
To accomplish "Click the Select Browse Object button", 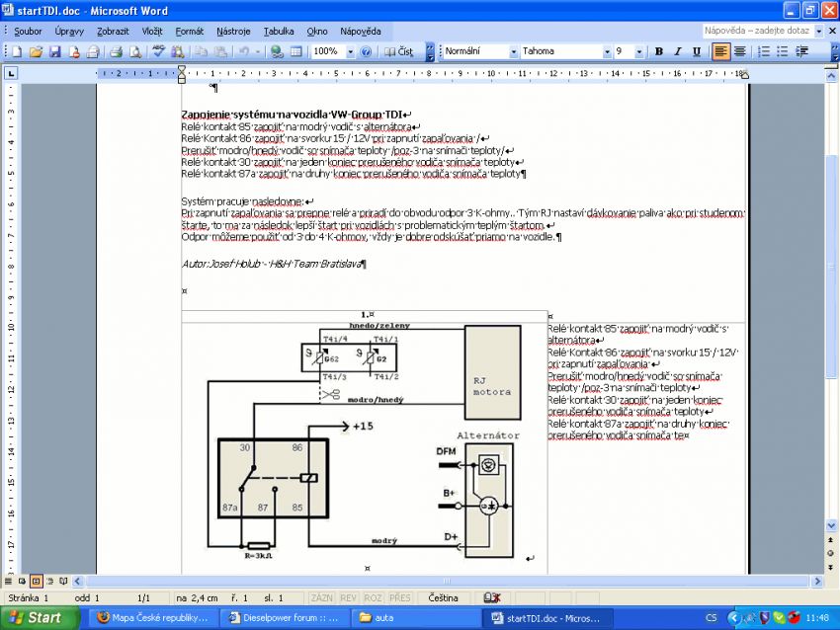I will [831, 553].
